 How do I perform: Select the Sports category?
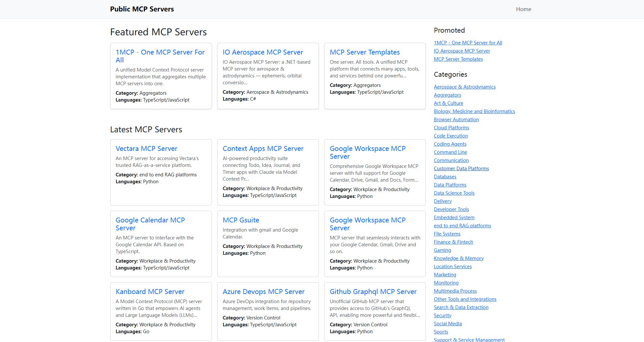pyautogui.click(x=441, y=332)
